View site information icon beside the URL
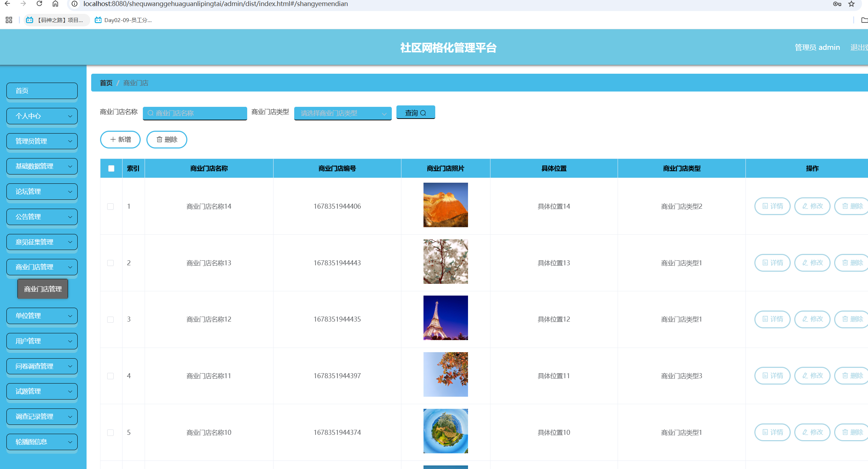This screenshot has width=868, height=469. pyautogui.click(x=74, y=4)
